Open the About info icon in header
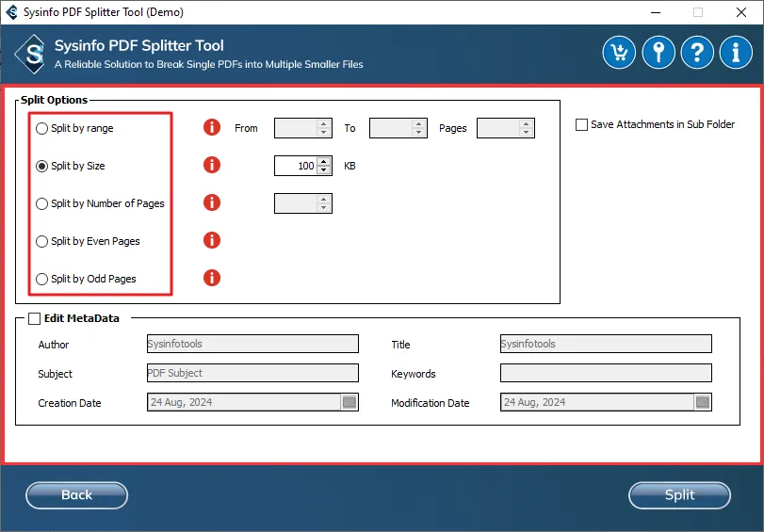 pyautogui.click(x=736, y=52)
